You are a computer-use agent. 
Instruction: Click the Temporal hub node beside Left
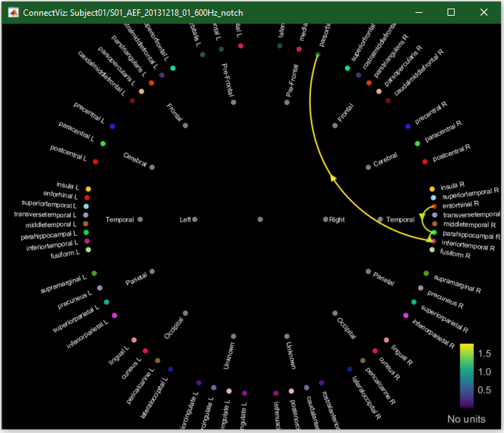[x=140, y=219]
